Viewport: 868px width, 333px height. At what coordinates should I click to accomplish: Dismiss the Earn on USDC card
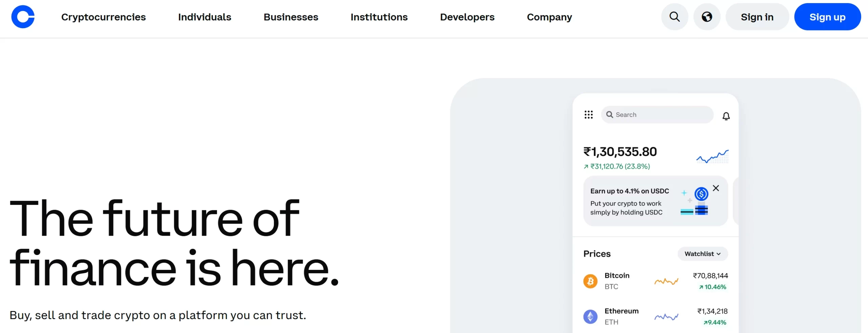tap(716, 188)
